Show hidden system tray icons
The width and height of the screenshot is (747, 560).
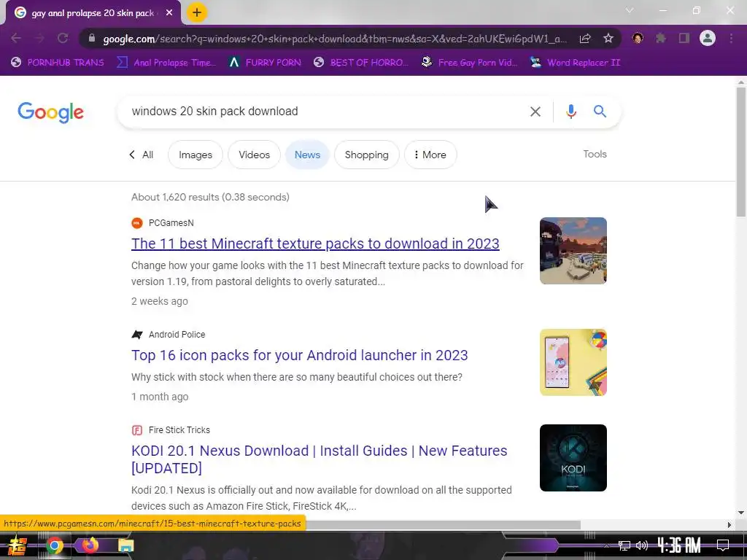(x=606, y=545)
